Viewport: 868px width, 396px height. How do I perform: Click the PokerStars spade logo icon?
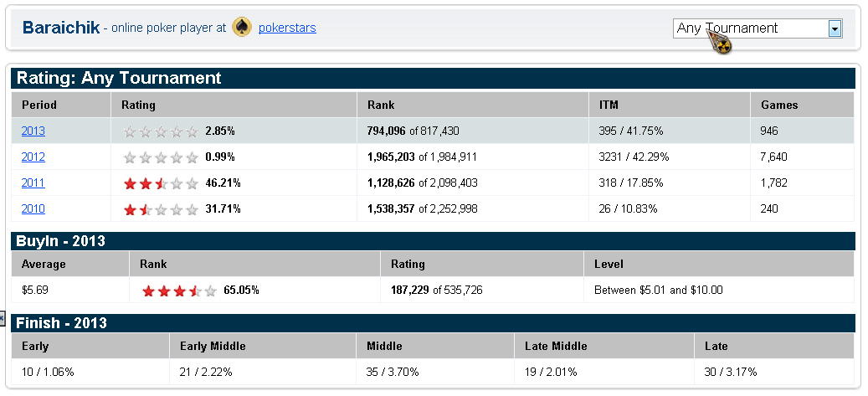(241, 28)
